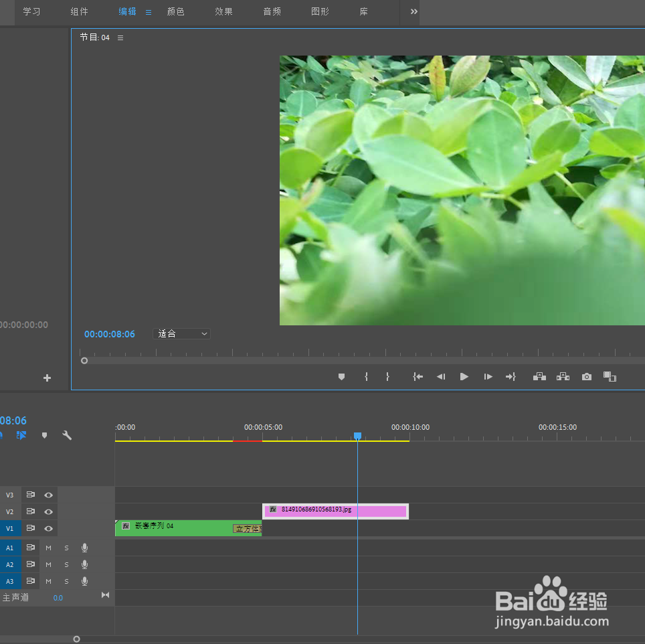Switch to the 效果 workspace

223,11
